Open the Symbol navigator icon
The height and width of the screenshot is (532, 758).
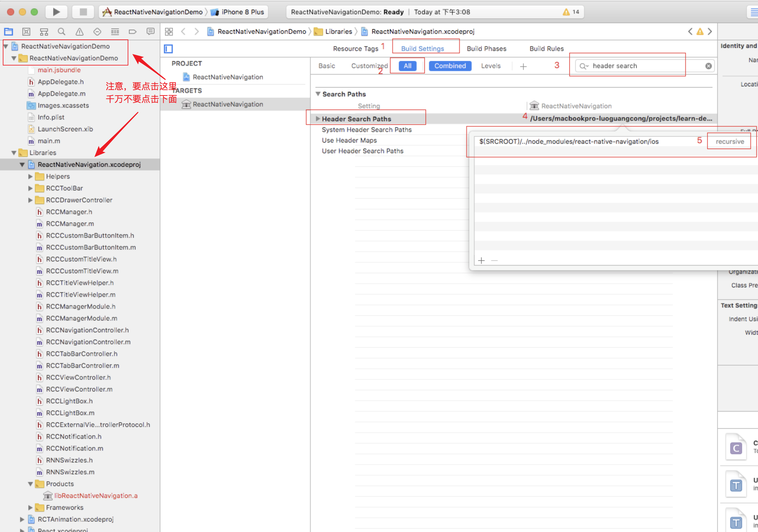click(44, 32)
